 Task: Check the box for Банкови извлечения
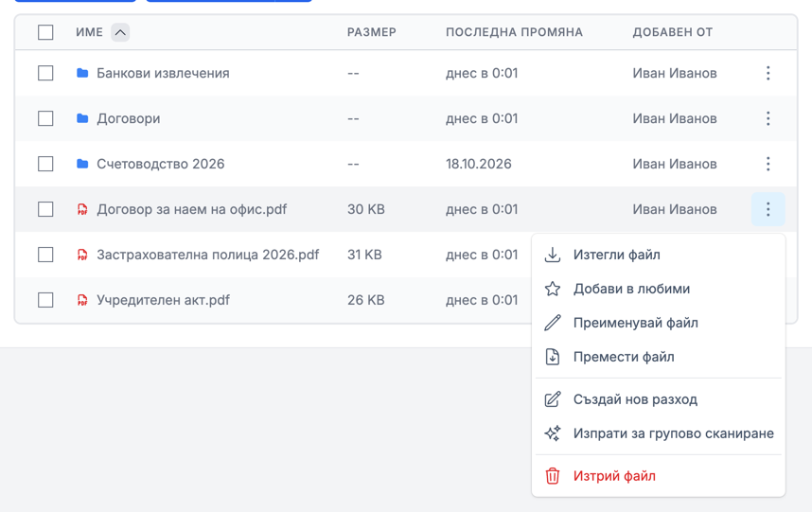tap(45, 73)
